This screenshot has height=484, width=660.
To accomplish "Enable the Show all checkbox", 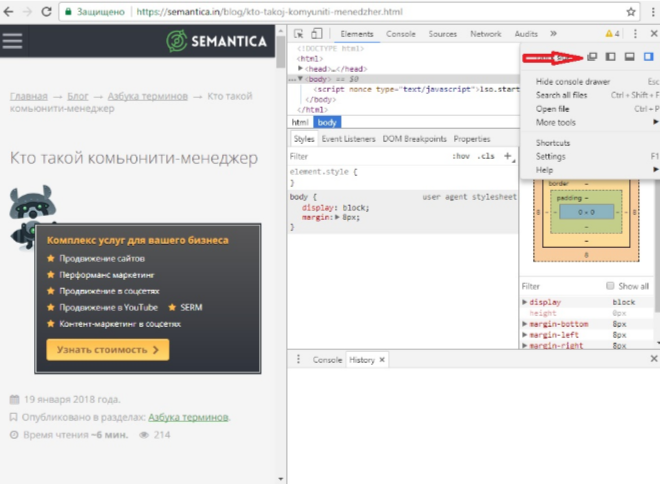I will pyautogui.click(x=611, y=286).
